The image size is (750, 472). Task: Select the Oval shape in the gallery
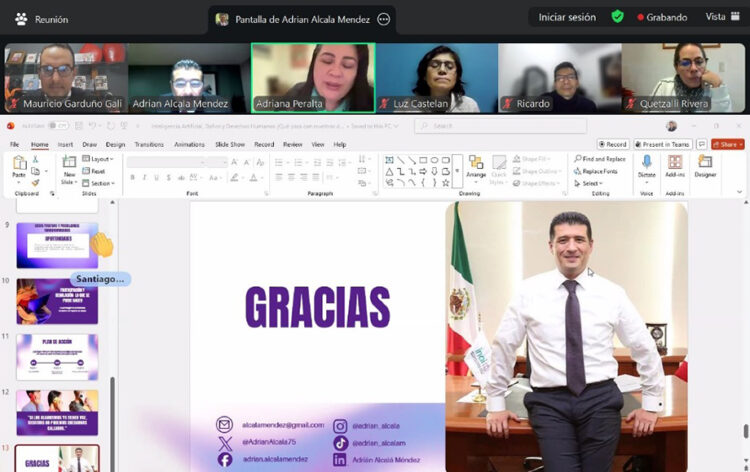pyautogui.click(x=434, y=160)
